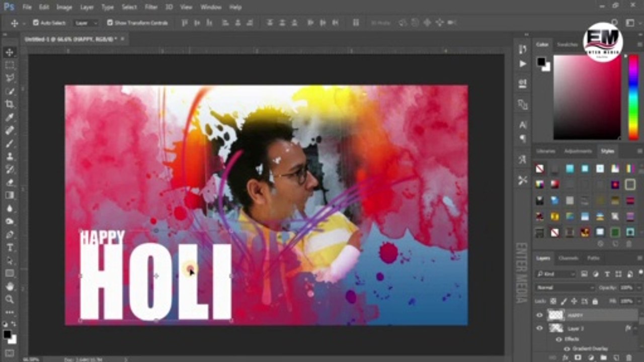
Task: Select the Zoom tool
Action: (10, 299)
